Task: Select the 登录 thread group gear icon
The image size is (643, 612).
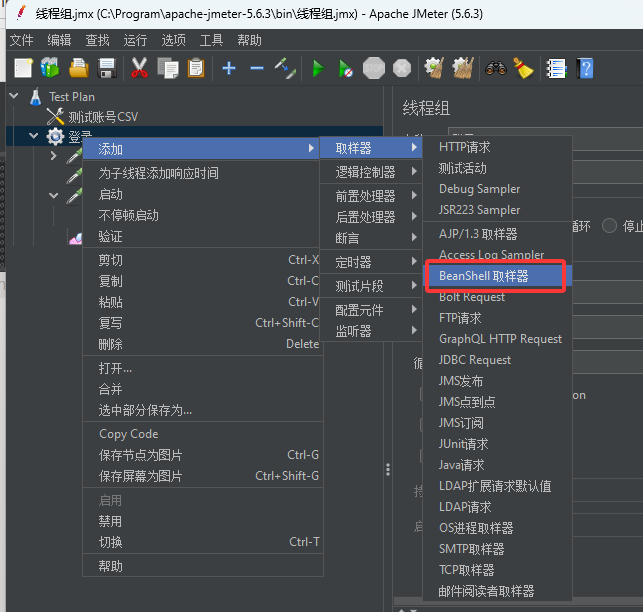Action: (x=55, y=136)
